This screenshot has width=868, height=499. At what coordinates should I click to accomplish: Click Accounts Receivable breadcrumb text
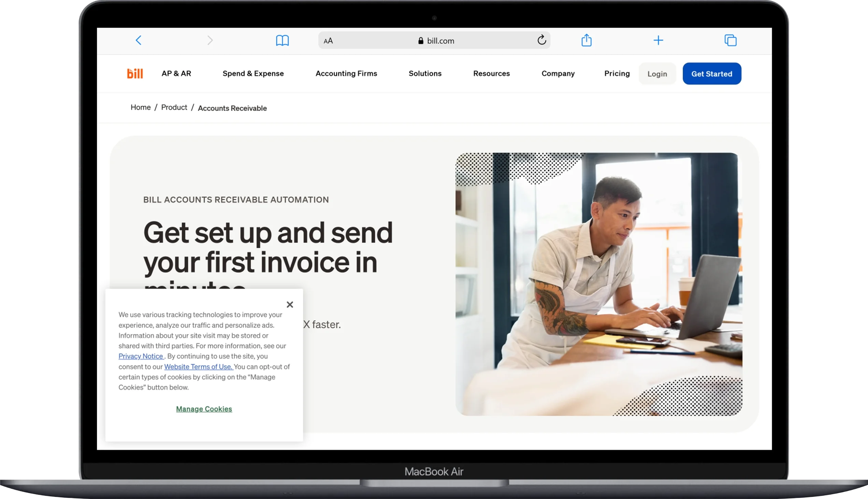[x=232, y=108]
